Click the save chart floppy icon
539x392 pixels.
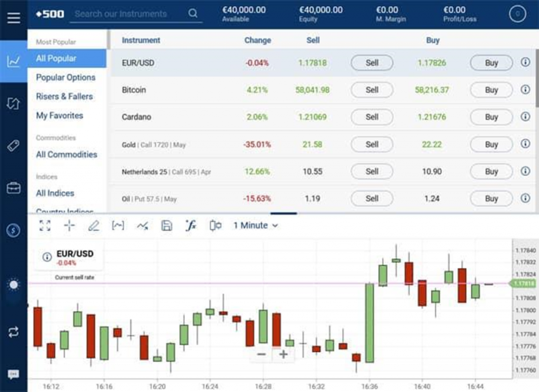tap(166, 226)
